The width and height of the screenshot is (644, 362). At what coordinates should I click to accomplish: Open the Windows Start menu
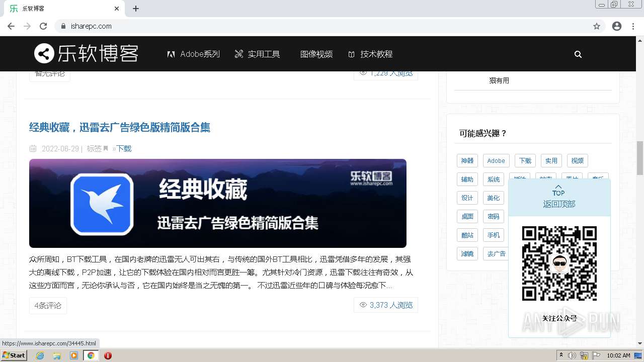coord(14,355)
